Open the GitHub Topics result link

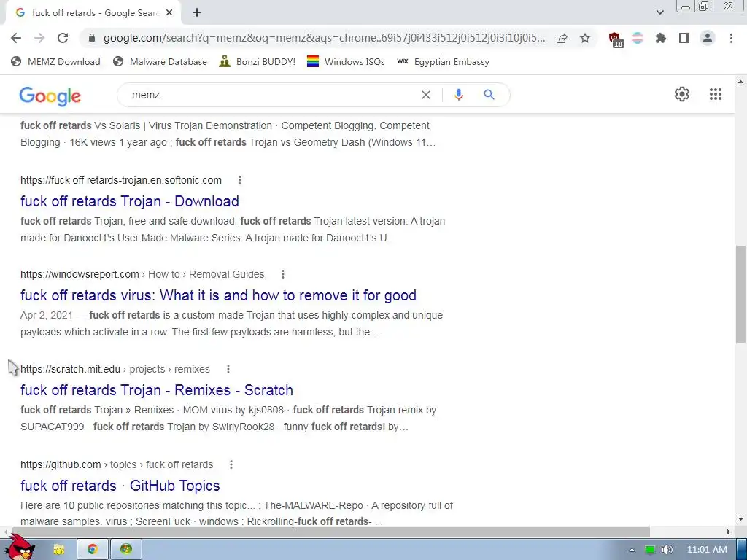pos(120,486)
